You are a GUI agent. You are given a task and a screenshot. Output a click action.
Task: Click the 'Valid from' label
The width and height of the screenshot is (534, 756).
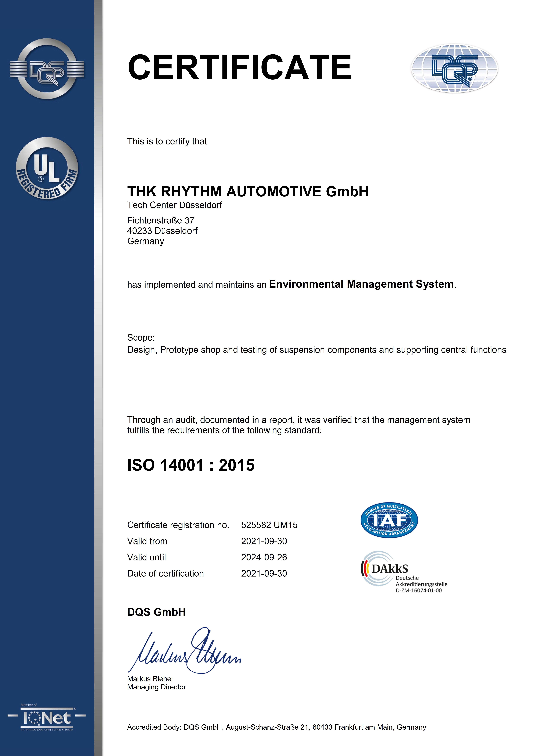(147, 541)
